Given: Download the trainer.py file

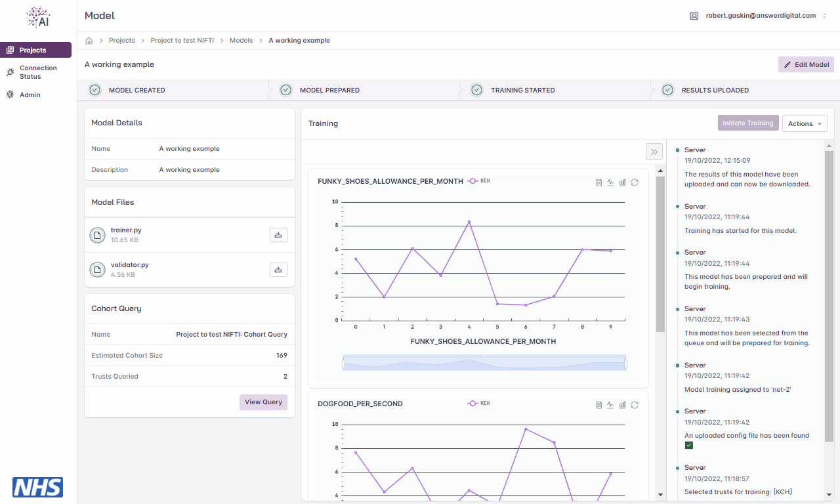Looking at the screenshot, I should point(278,235).
